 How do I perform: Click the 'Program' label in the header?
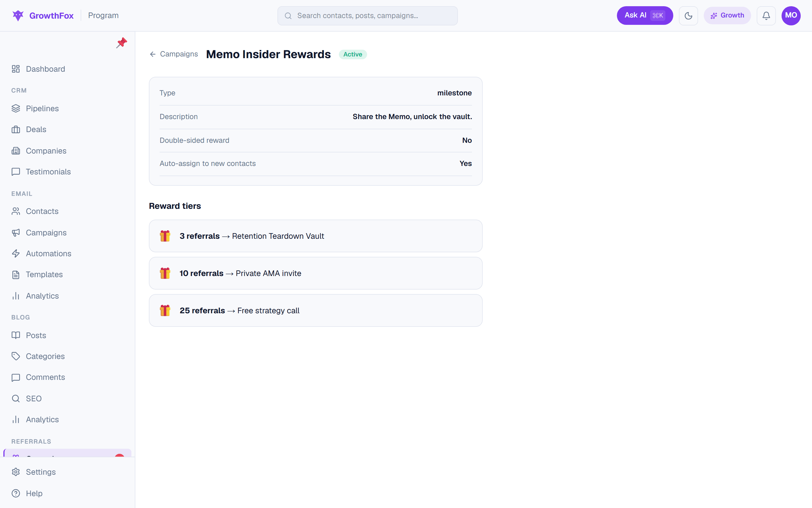pyautogui.click(x=103, y=16)
